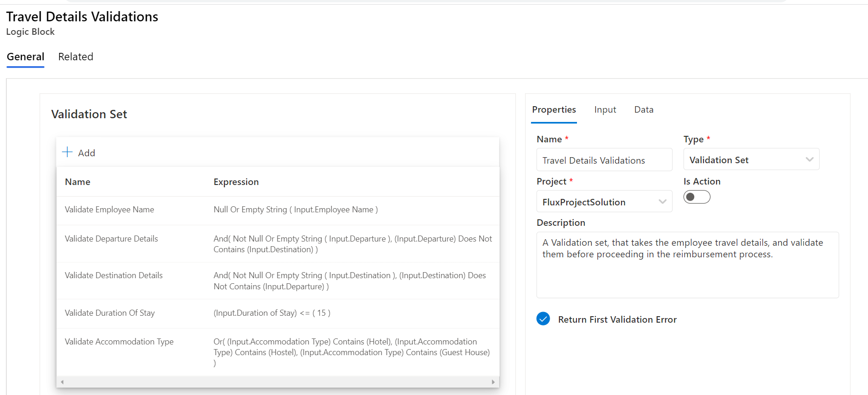
Task: Sort by the Name column header
Action: tap(77, 182)
